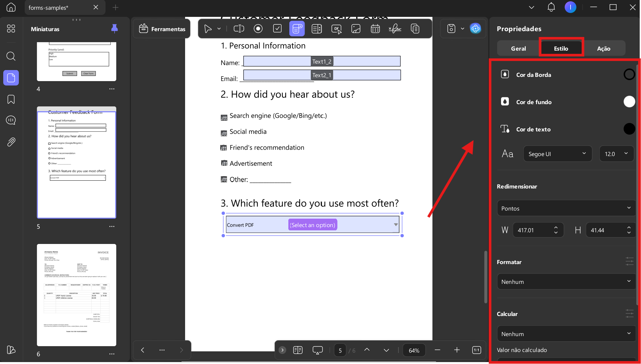
Task: Open the attachments sidebar panel
Action: 11,142
